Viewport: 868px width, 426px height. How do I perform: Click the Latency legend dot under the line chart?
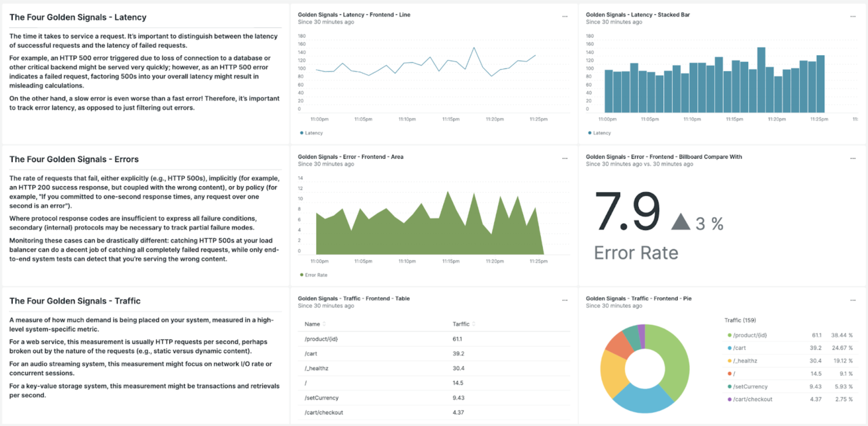302,133
